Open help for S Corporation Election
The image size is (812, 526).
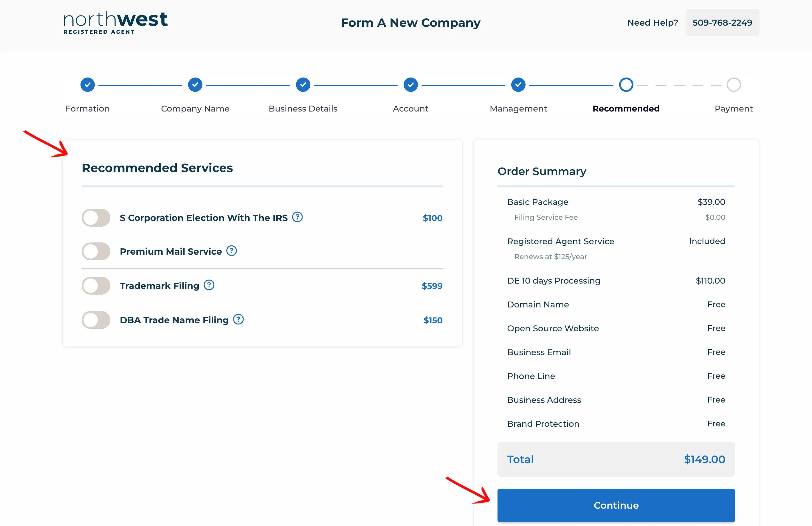click(x=297, y=217)
